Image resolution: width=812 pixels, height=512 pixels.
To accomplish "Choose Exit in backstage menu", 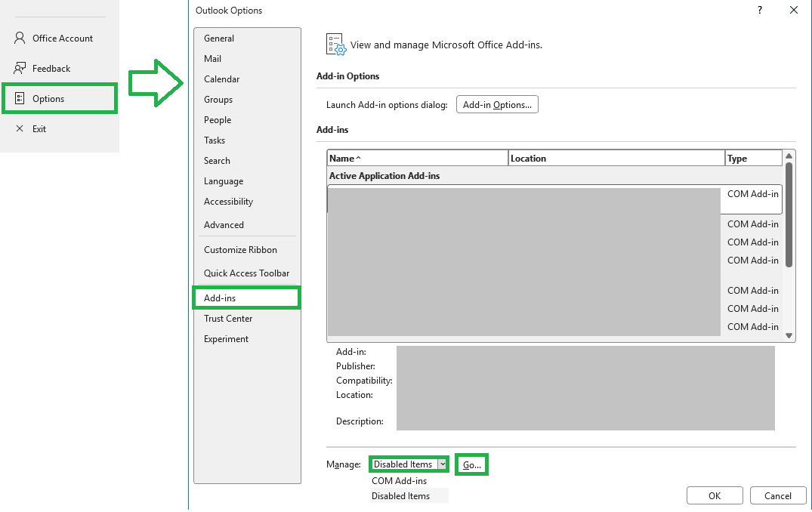I will [x=60, y=129].
